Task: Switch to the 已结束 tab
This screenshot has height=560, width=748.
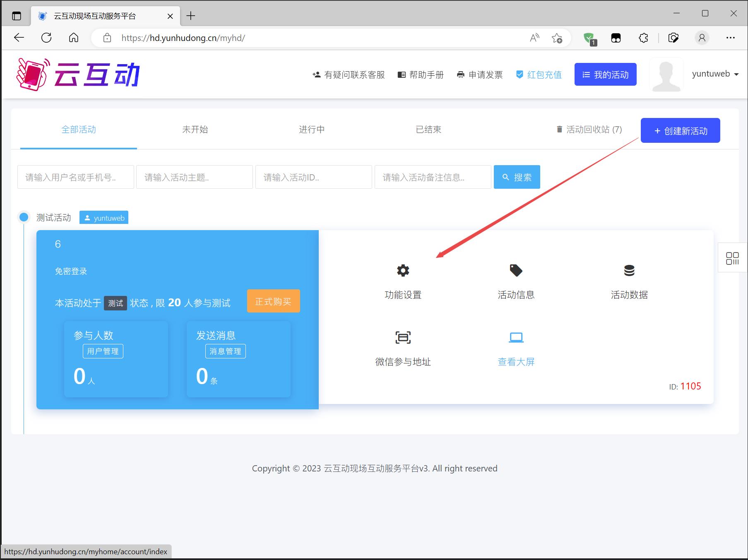Action: click(428, 129)
